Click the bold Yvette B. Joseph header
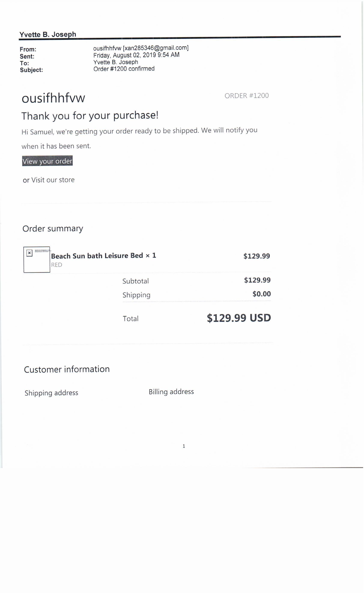364x600 pixels. [48, 34]
